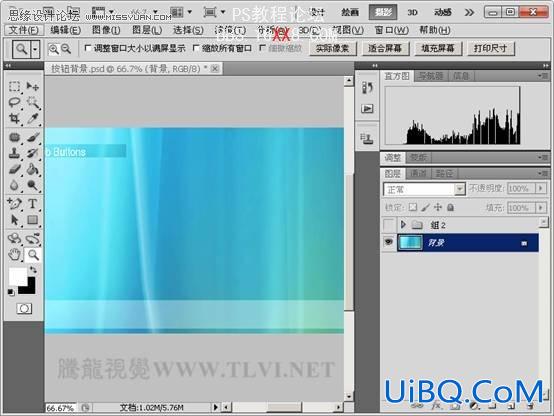This screenshot has width=554, height=416.
Task: Toggle lock position icon
Action: 438,207
